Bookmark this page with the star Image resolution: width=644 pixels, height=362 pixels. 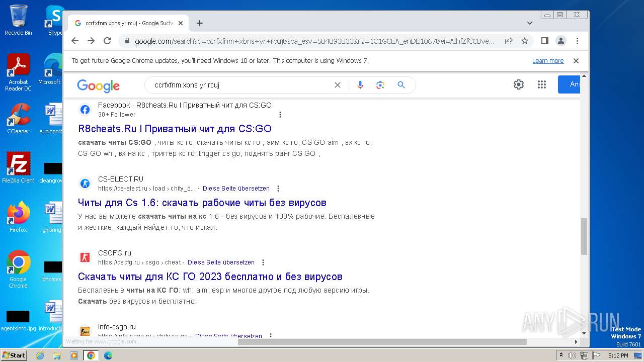click(x=525, y=41)
